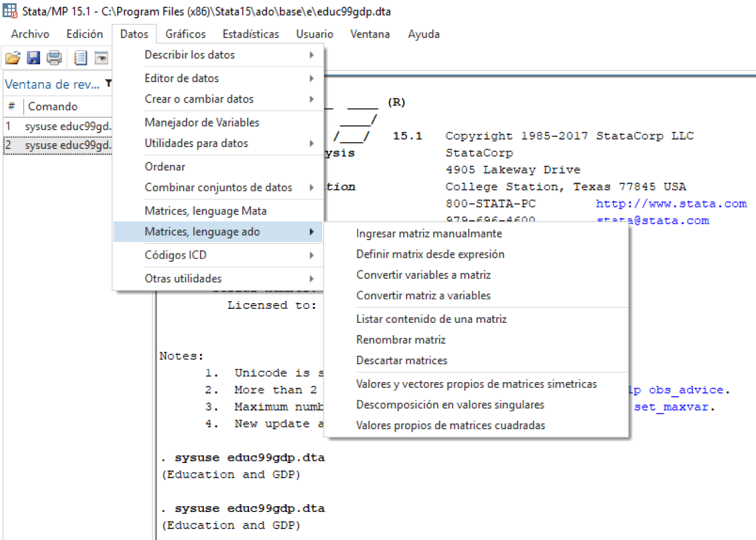Viewport: 756px width, 540px height.
Task: Click the Open file folder toolbar icon
Action: [13, 58]
